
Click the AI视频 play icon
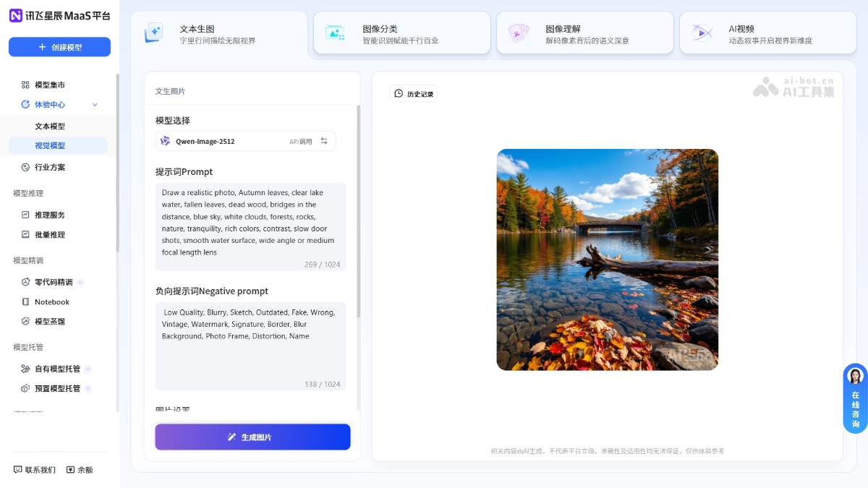pyautogui.click(x=701, y=33)
